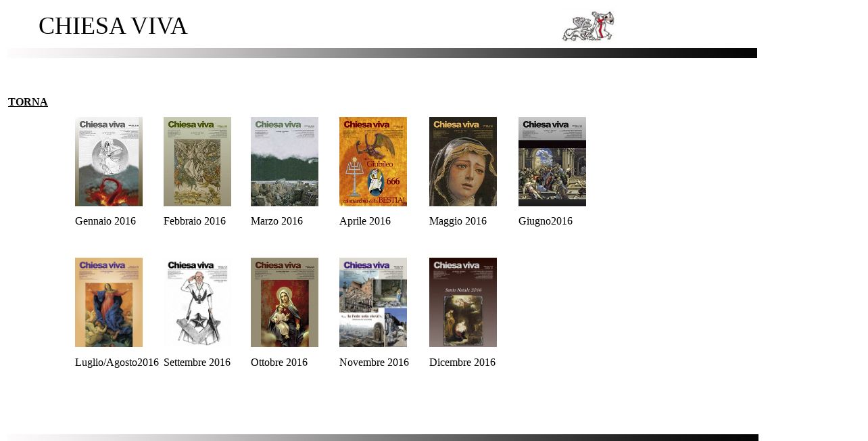Click the Settembre 2016 caption
The height and width of the screenshot is (441, 868).
[x=197, y=363]
